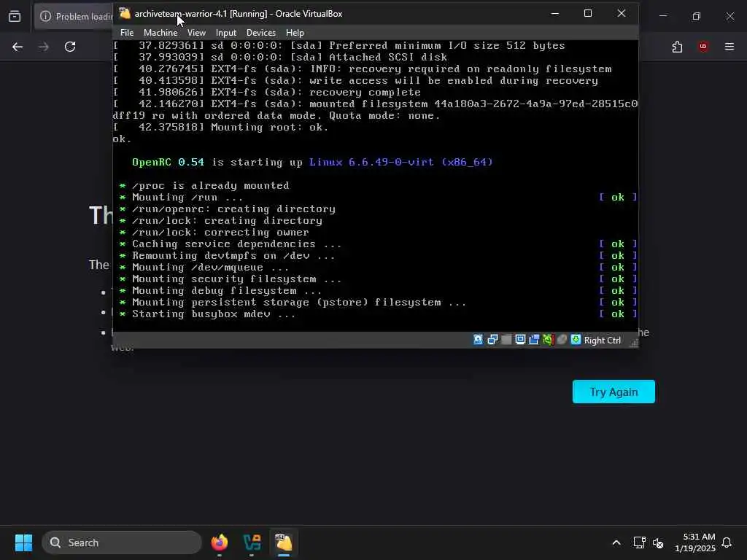Open the Input menu
Viewport: 747px width, 560px height.
(226, 33)
